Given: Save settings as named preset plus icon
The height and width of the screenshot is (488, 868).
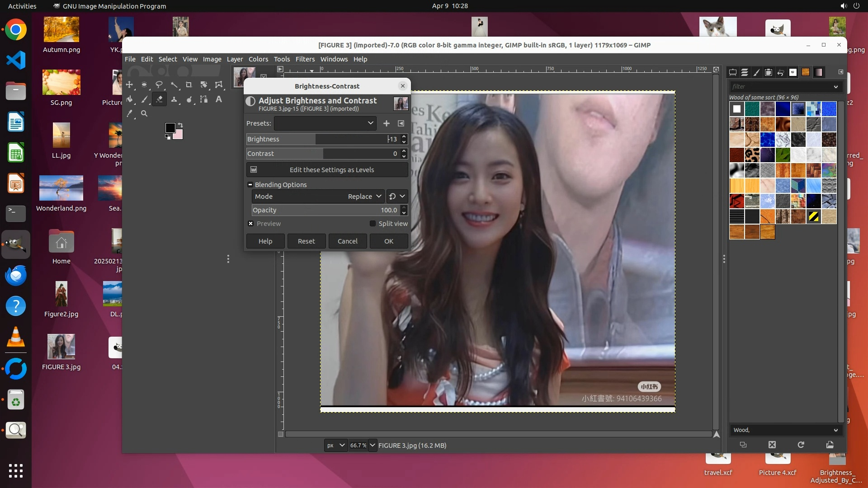Looking at the screenshot, I should point(386,123).
